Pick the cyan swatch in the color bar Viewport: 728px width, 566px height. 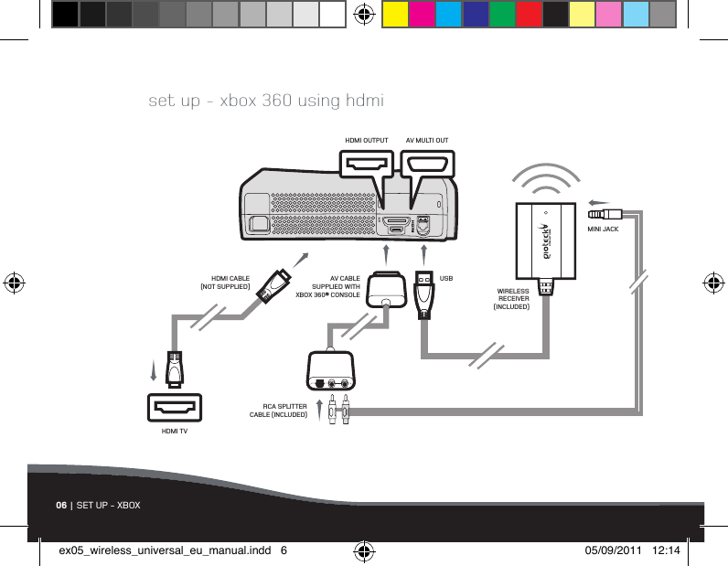pyautogui.click(x=448, y=14)
